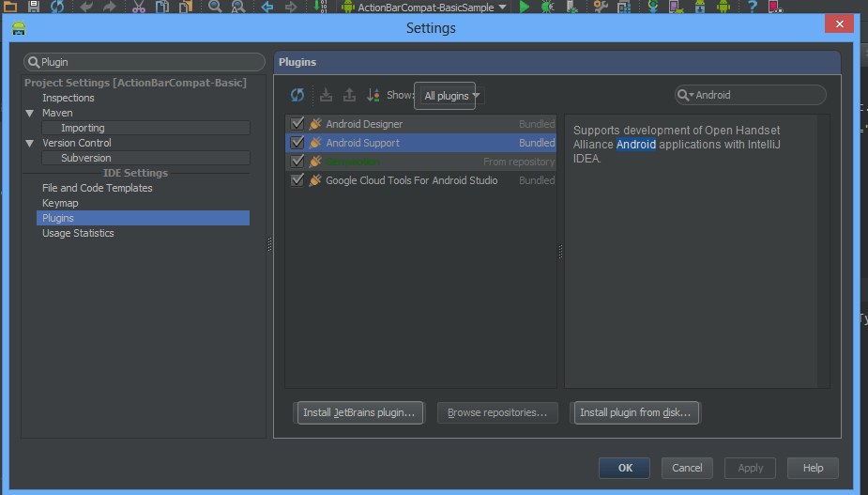Image resolution: width=868 pixels, height=495 pixels.
Task: Open the Show 'All plugins' dropdown
Action: click(x=450, y=96)
